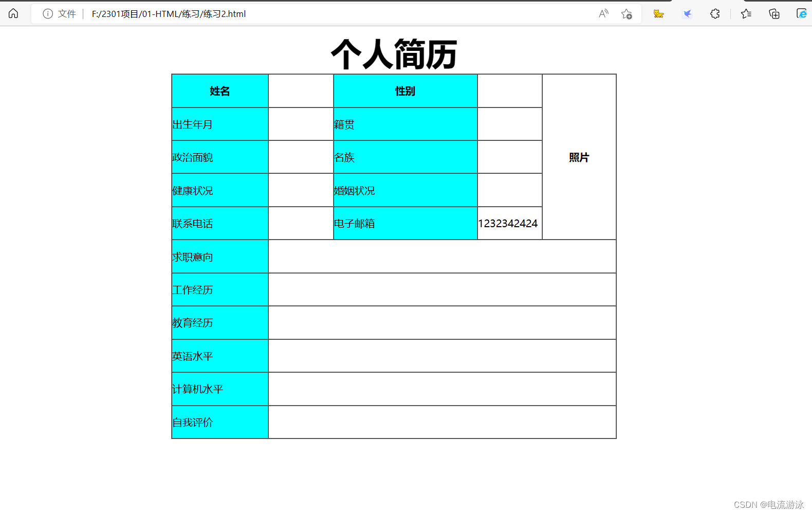Image resolution: width=812 pixels, height=514 pixels.
Task: Click the browser Home icon
Action: click(13, 13)
